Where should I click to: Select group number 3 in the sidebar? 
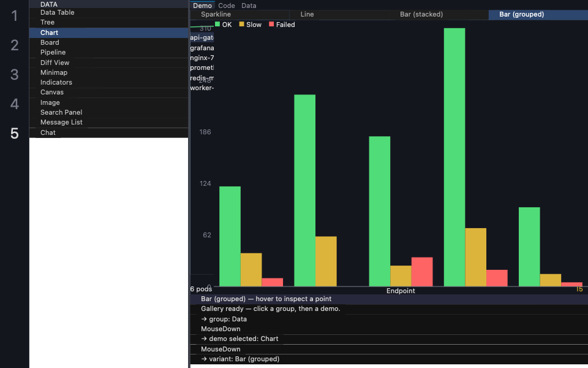pos(14,75)
